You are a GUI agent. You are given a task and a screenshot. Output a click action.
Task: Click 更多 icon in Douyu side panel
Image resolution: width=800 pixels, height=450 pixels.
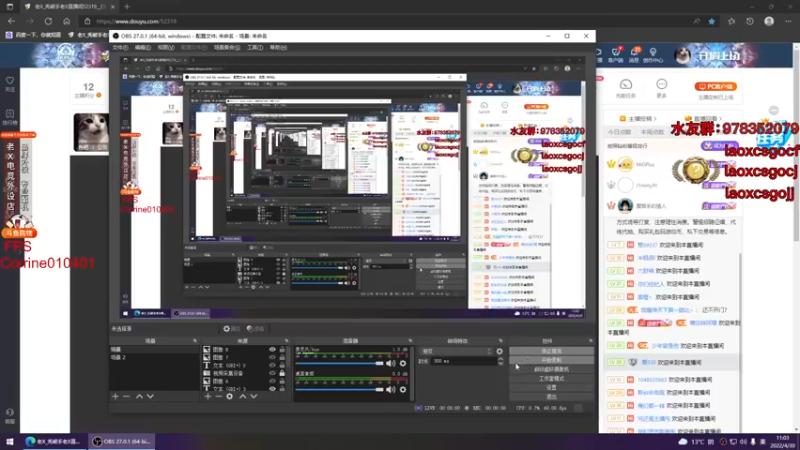(662, 88)
